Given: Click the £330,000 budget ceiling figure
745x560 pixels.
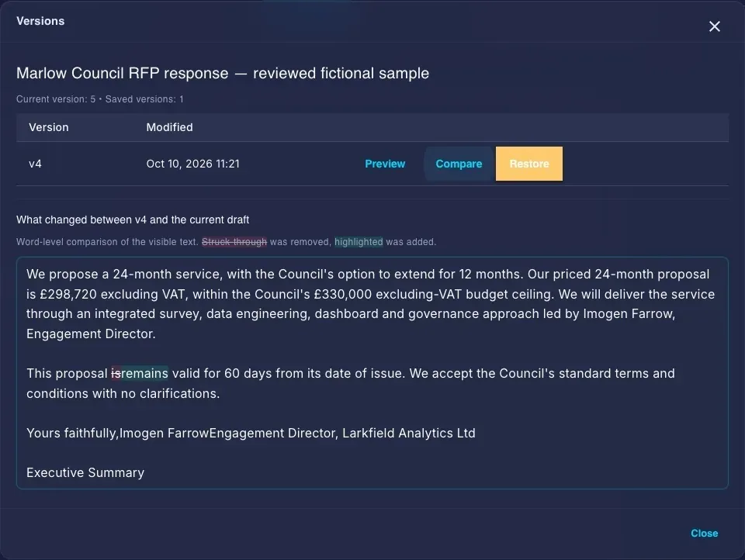Looking at the screenshot, I should coord(343,294).
